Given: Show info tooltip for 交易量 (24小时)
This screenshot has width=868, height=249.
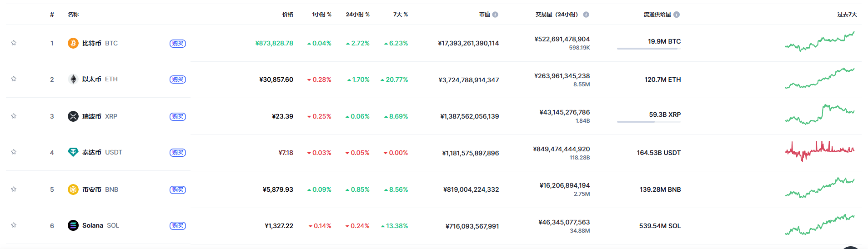Looking at the screenshot, I should pyautogui.click(x=586, y=15).
